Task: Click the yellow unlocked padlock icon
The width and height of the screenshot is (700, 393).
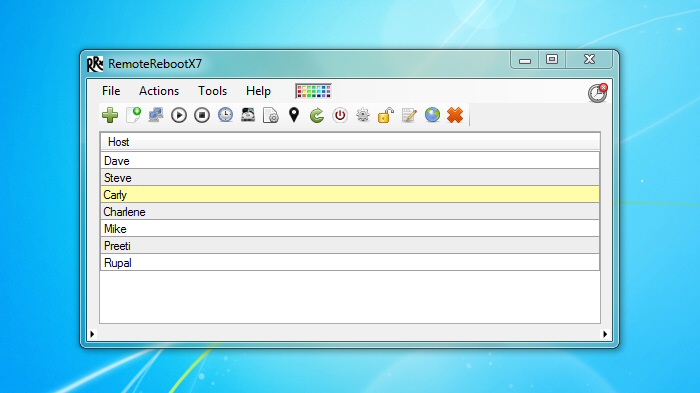Action: 386,115
